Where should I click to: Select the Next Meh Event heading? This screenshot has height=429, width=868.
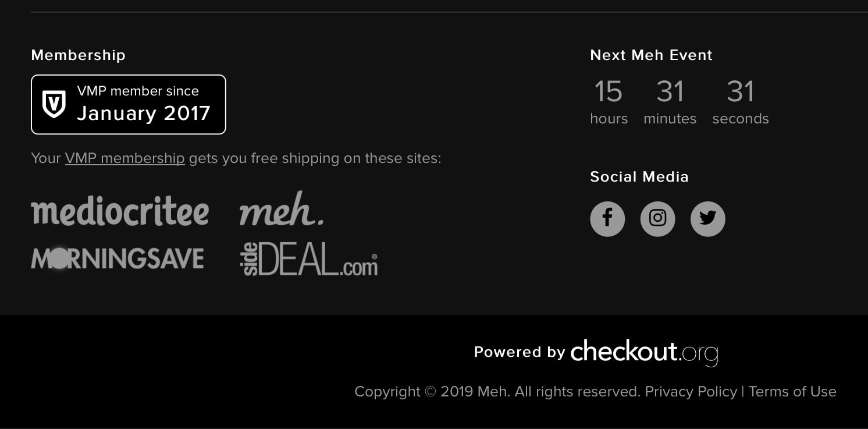[x=651, y=55]
